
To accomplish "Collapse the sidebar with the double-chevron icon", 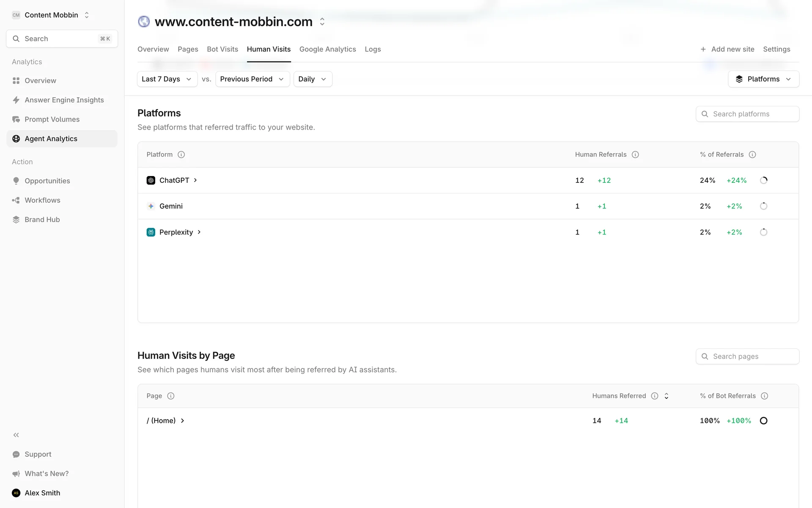I will (16, 435).
